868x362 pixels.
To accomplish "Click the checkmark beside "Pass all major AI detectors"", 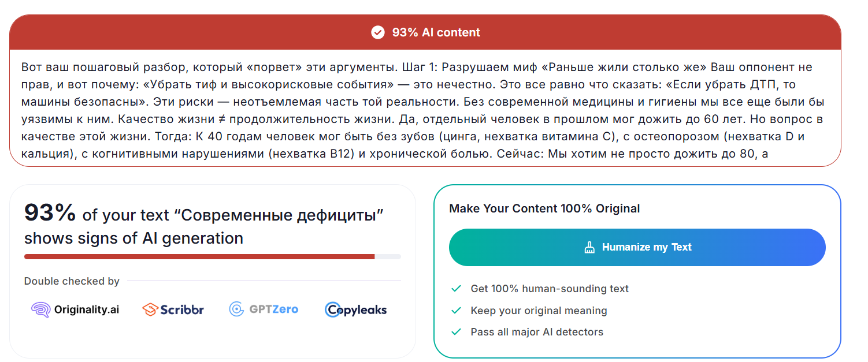I will click(x=456, y=332).
